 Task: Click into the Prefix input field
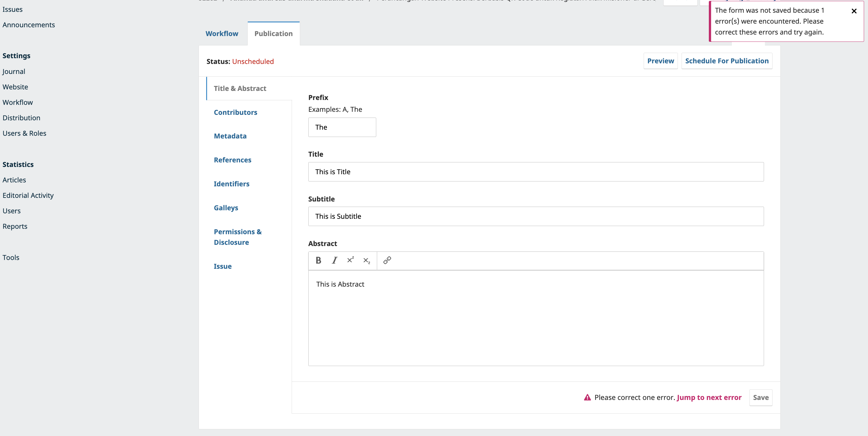point(342,127)
